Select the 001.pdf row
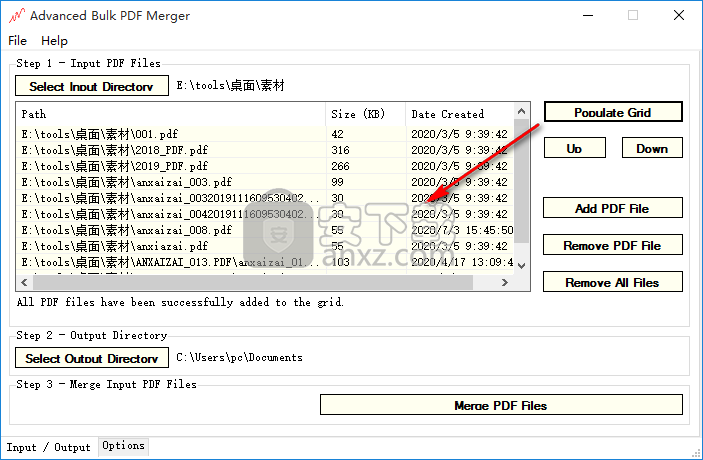Screen dimensions: 703x460 point(265,134)
